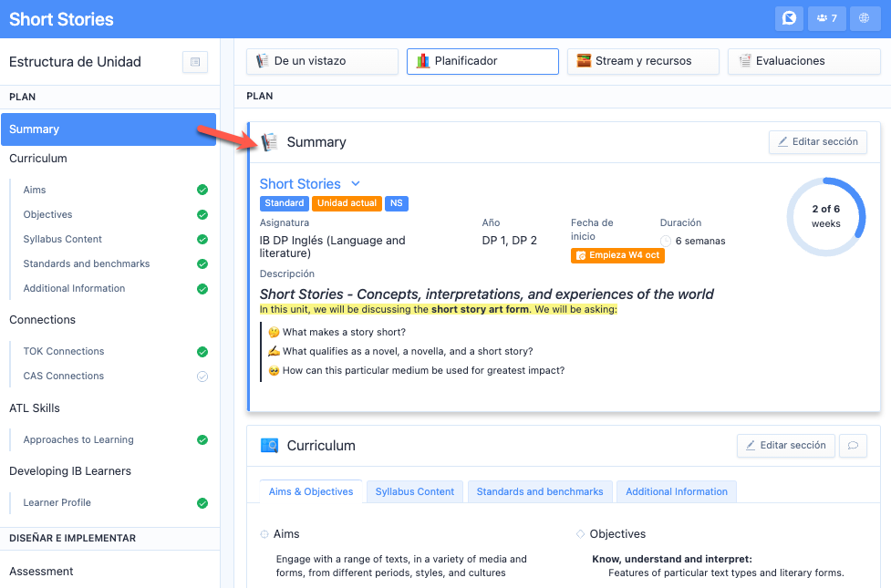
Task: Open the Stream y recursos tab
Action: [643, 61]
